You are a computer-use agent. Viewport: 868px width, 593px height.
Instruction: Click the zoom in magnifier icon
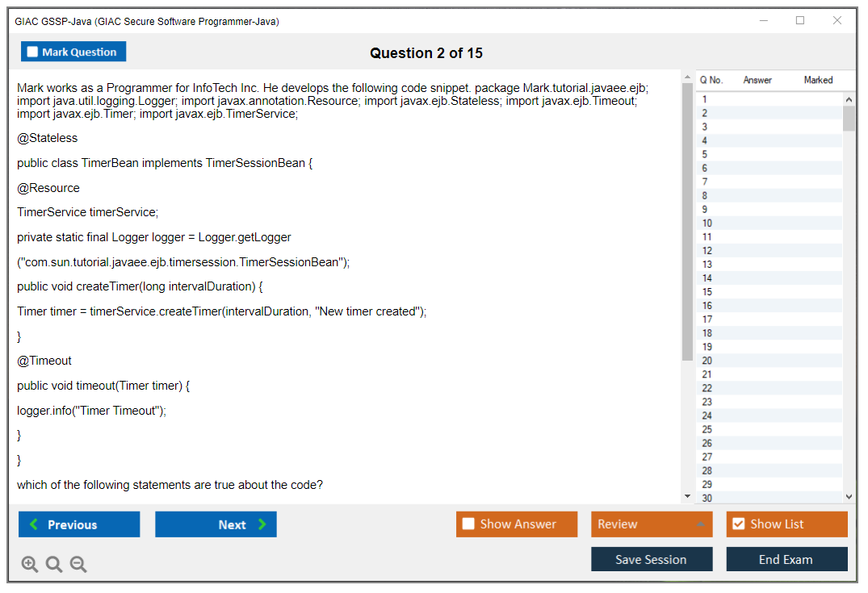click(29, 564)
